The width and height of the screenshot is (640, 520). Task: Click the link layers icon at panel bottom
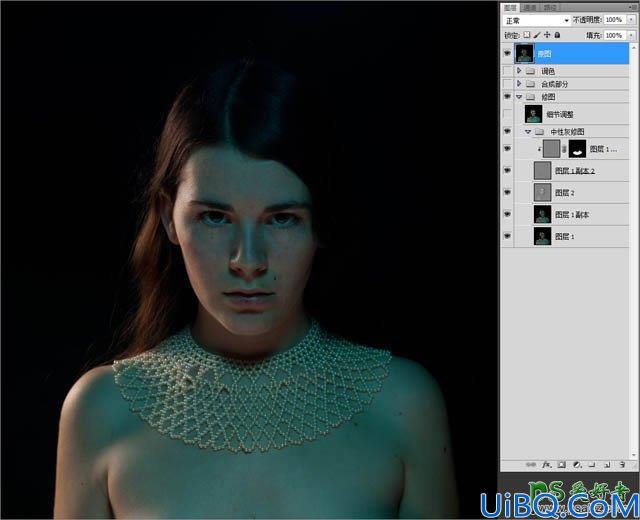click(531, 464)
